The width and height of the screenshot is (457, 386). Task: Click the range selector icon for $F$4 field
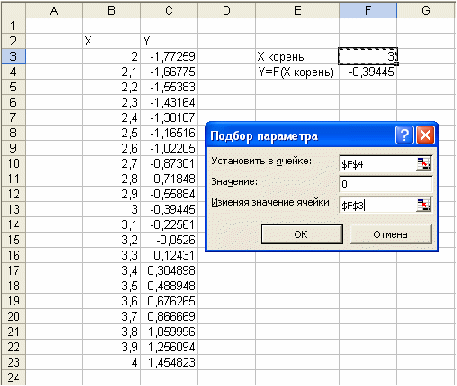tap(424, 164)
